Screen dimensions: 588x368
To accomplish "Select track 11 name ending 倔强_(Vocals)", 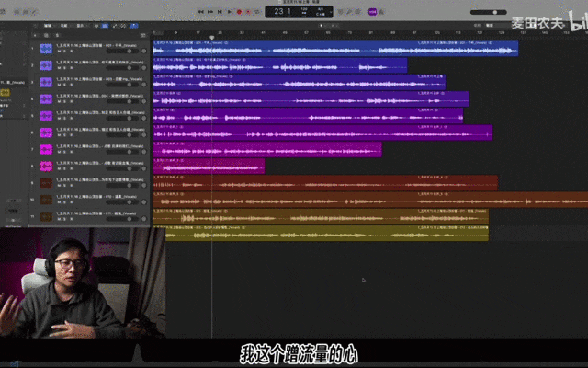I will (x=96, y=213).
